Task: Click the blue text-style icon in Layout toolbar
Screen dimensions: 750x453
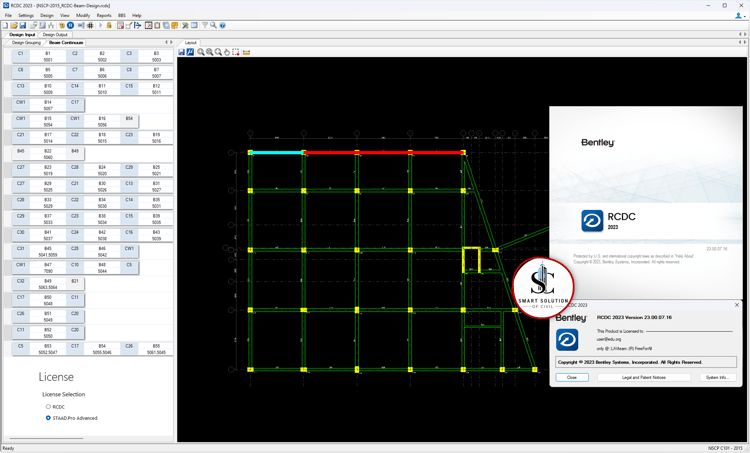Action: coord(190,52)
